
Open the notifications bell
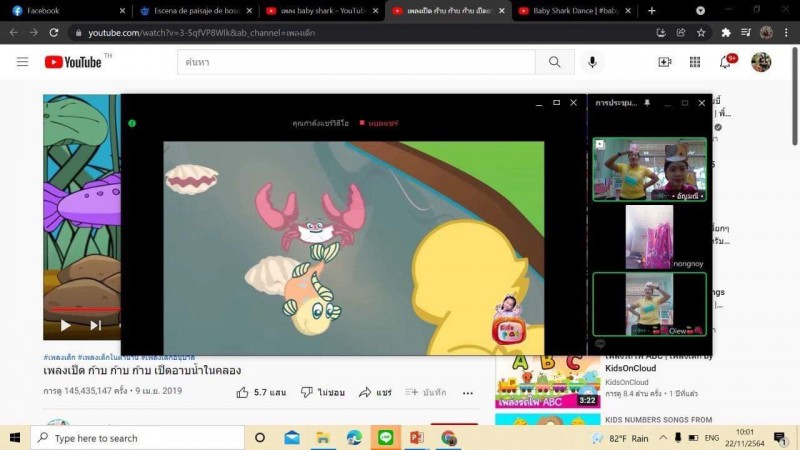tap(726, 62)
